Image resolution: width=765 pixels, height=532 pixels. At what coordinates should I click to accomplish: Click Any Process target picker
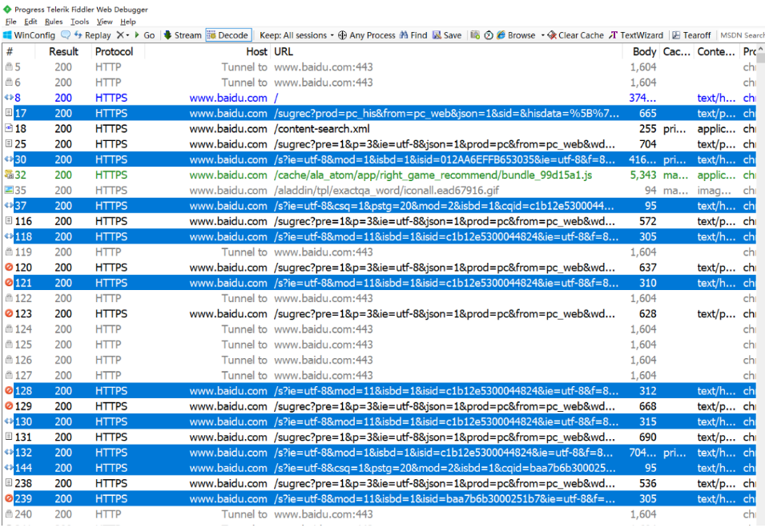[366, 35]
